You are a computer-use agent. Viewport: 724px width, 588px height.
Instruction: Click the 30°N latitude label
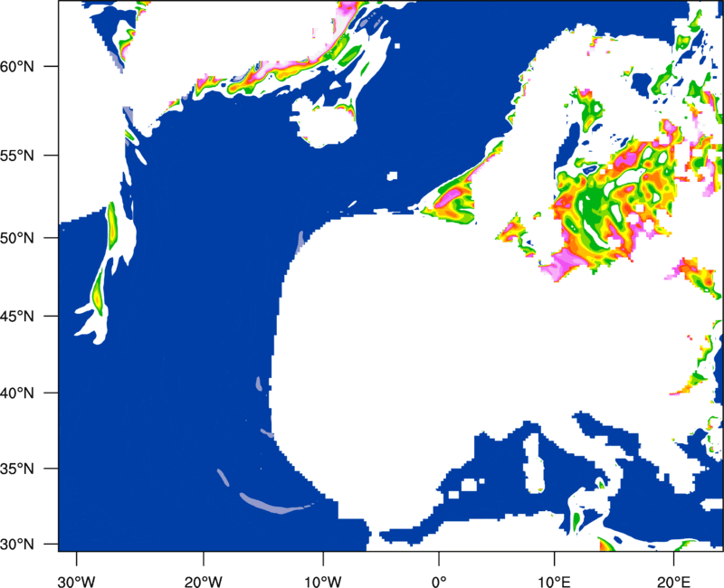click(17, 545)
